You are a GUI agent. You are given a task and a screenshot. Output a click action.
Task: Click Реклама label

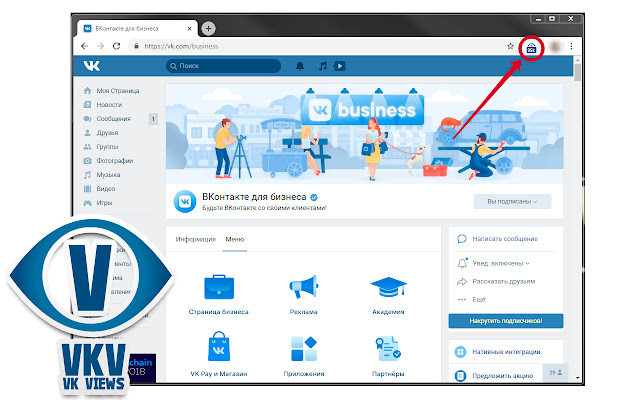tap(303, 312)
